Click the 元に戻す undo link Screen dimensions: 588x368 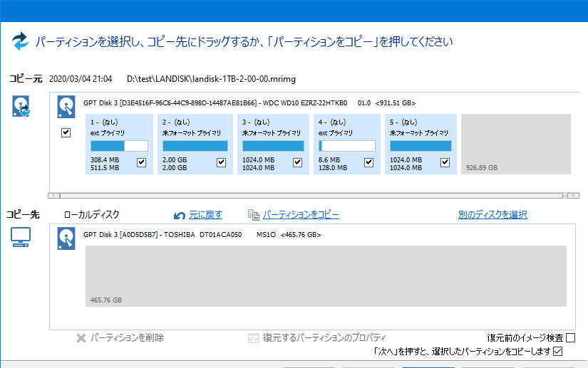coord(205,215)
